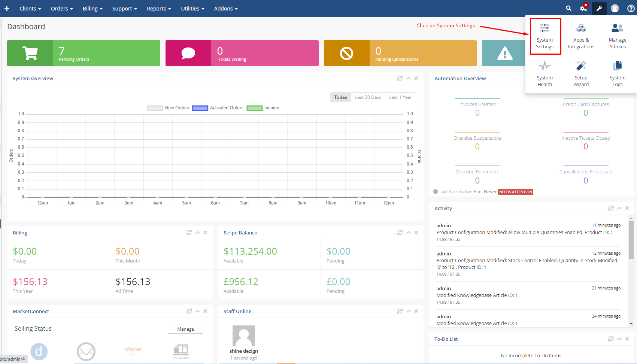Expand the Clients dropdown menu
Screen dimensions: 637x364
click(x=30, y=8)
